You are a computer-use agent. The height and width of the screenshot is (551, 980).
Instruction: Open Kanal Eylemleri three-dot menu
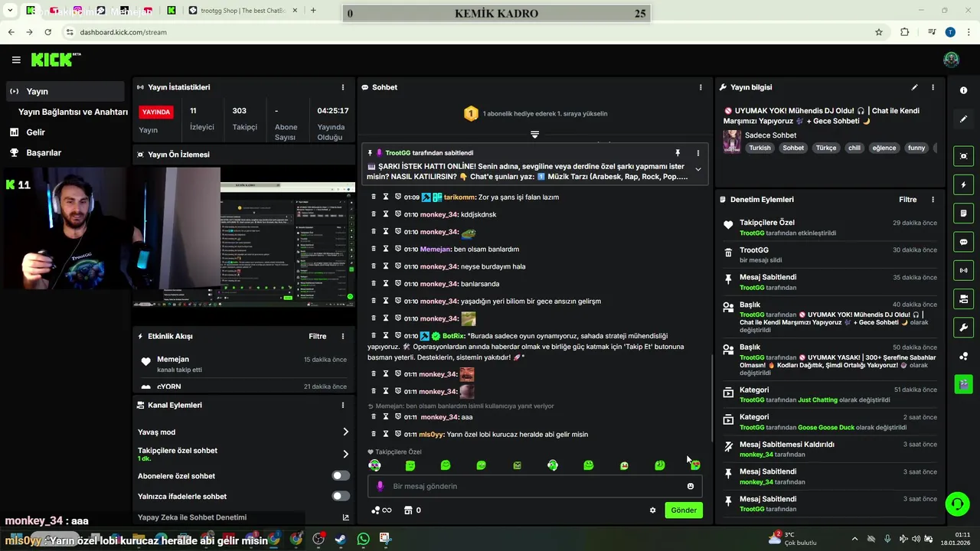[x=343, y=405]
